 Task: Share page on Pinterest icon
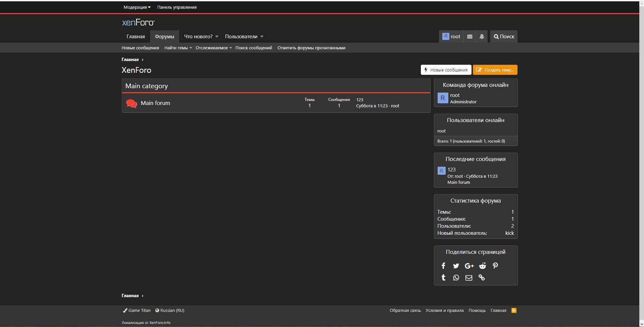[495, 266]
